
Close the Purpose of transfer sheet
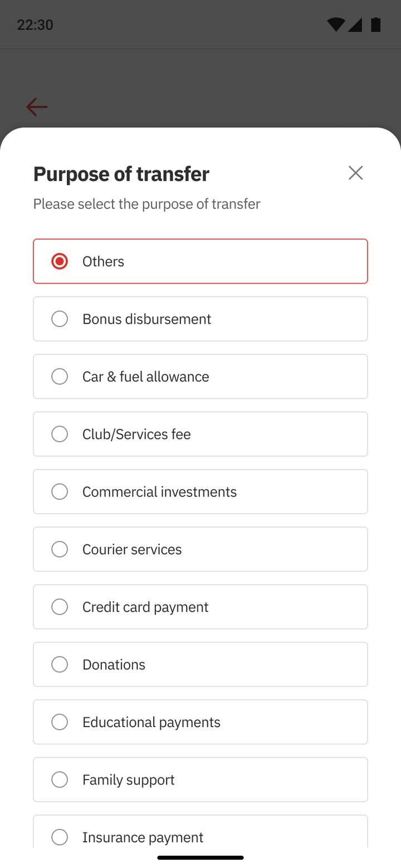pos(355,173)
